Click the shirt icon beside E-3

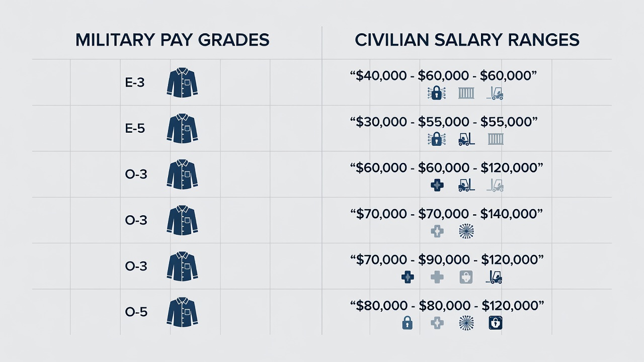(x=182, y=83)
